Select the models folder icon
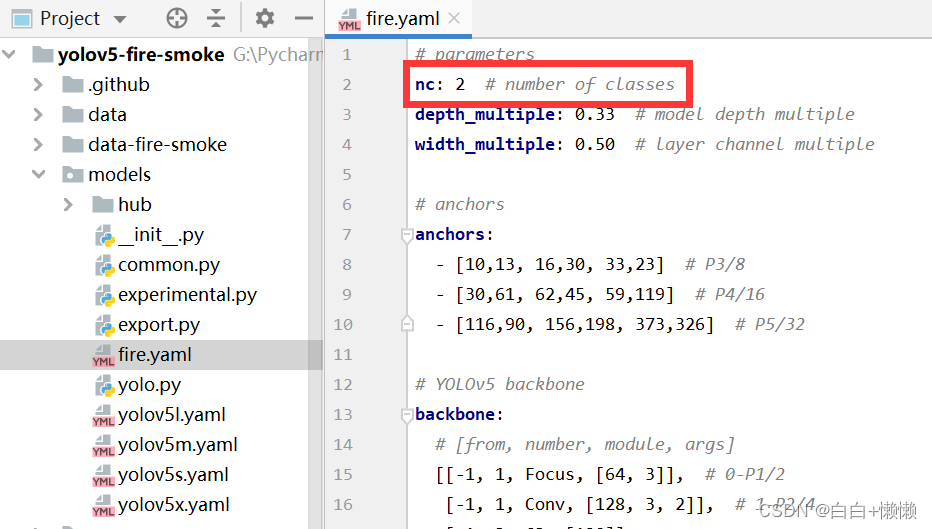 tap(73, 174)
